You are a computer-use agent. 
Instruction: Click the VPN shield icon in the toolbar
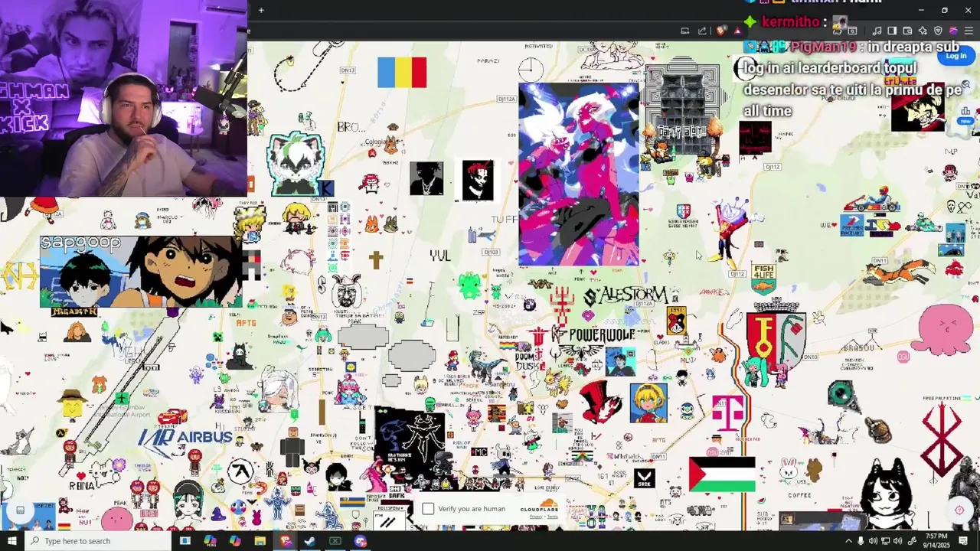tap(938, 31)
